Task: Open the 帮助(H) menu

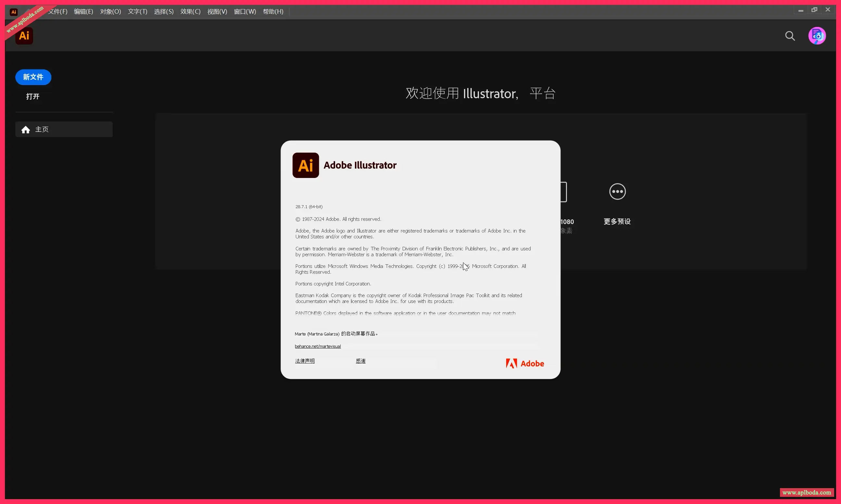Action: click(273, 12)
